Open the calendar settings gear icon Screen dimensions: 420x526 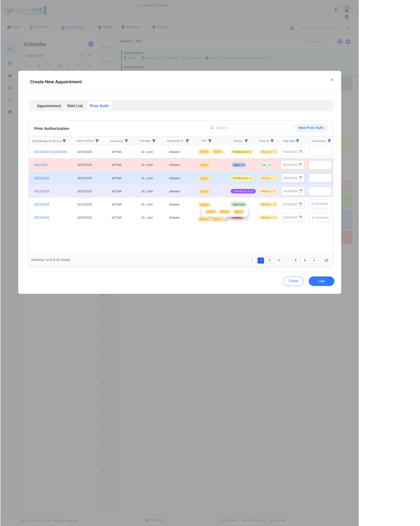point(348,42)
